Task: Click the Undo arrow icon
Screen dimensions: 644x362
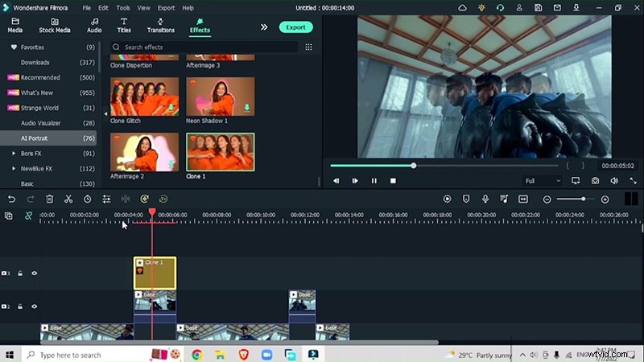Action: click(x=11, y=199)
